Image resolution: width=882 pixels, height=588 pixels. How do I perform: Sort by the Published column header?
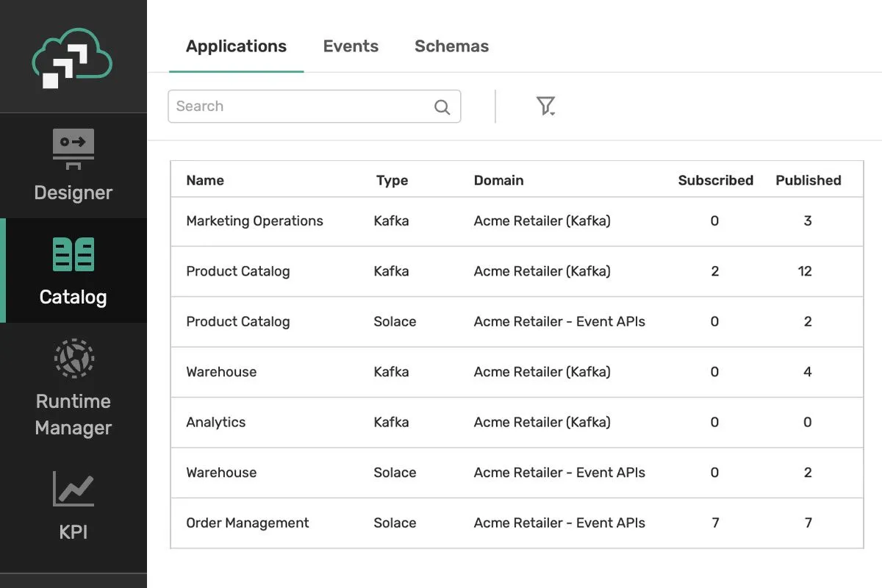pyautogui.click(x=808, y=181)
